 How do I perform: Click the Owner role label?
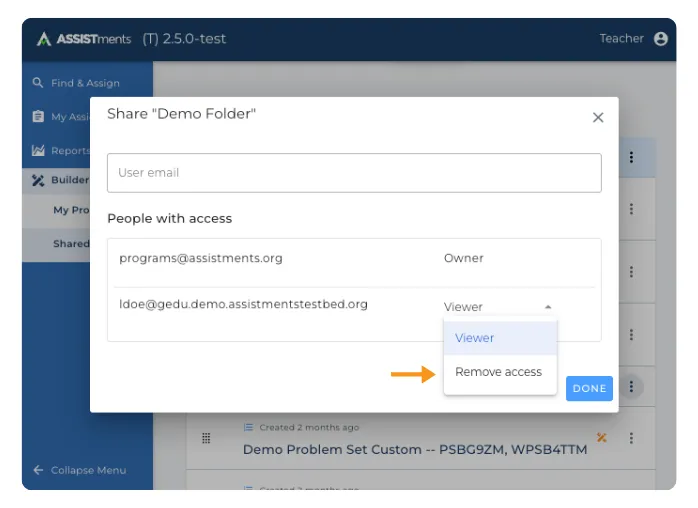click(x=463, y=258)
